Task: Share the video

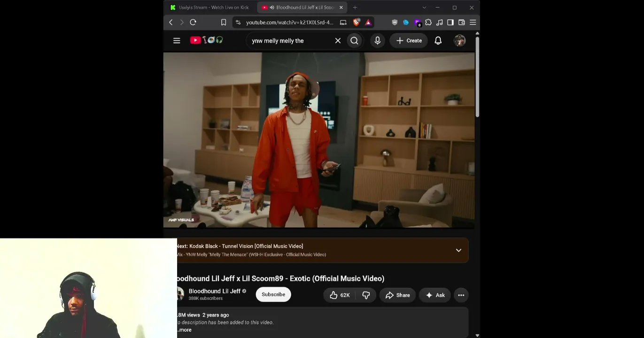Action: pyautogui.click(x=397, y=295)
